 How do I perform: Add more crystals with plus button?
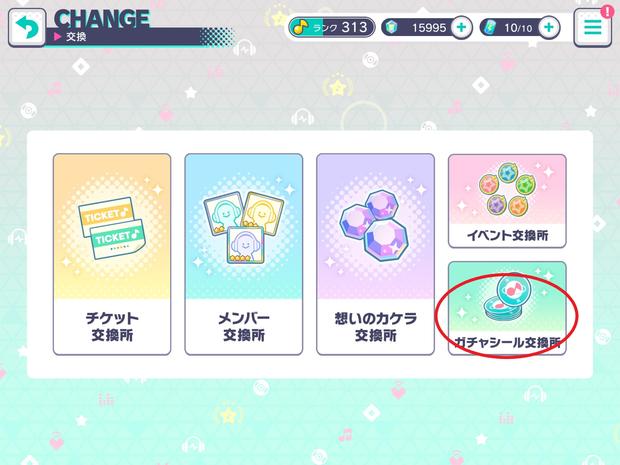(461, 28)
